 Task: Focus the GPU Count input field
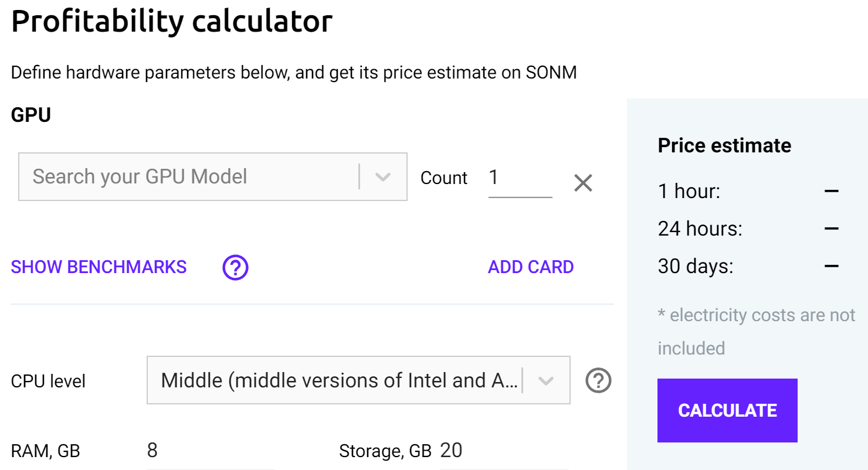(x=520, y=178)
